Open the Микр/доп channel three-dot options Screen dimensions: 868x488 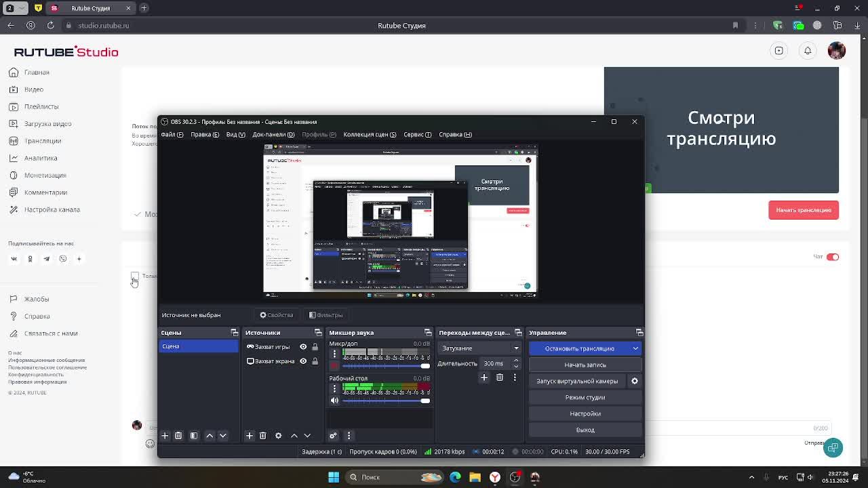click(x=334, y=354)
